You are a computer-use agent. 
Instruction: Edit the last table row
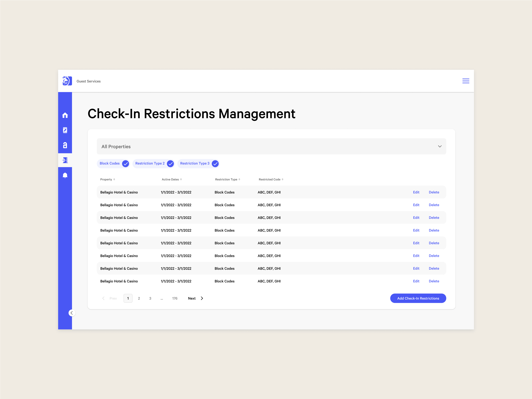click(x=416, y=281)
